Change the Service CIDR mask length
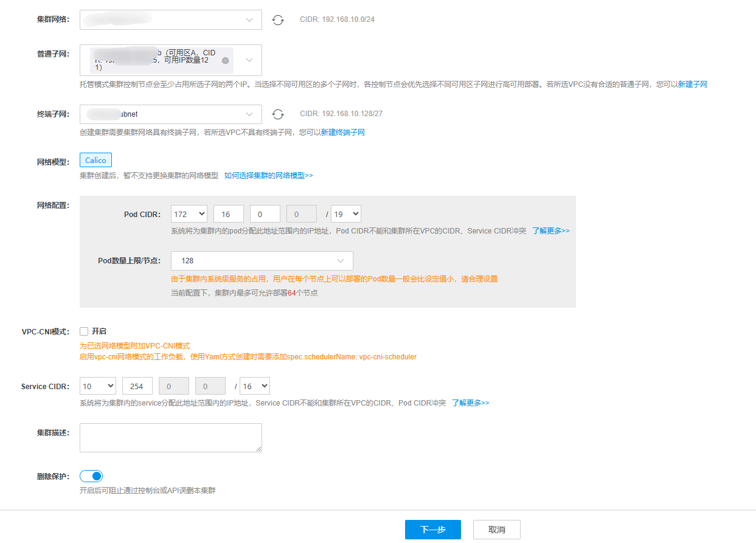 coord(255,386)
